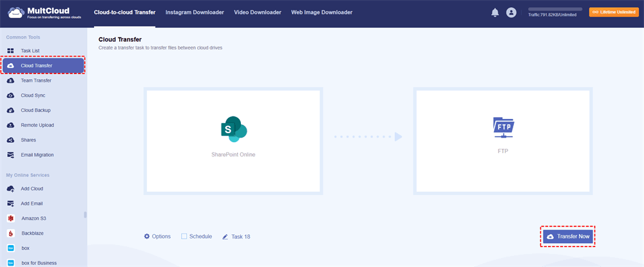This screenshot has height=267, width=644.
Task: Click the Team Transfer label
Action: click(x=36, y=81)
